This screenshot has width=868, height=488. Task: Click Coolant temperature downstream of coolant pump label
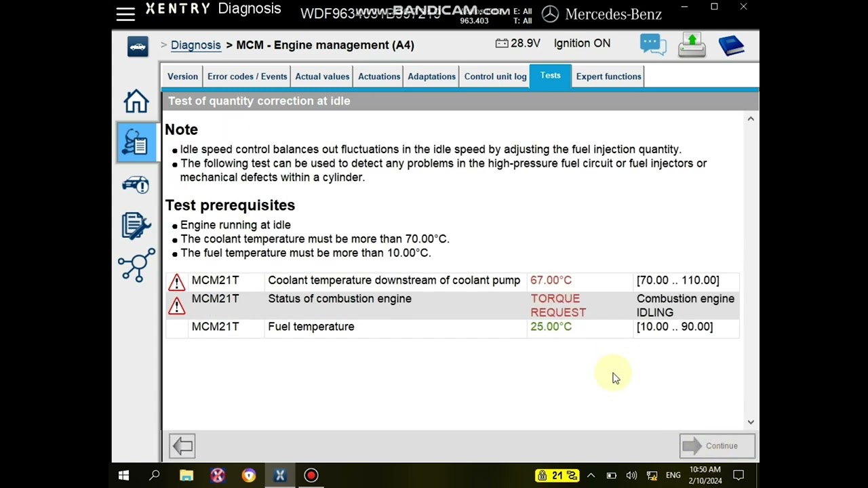(x=394, y=281)
